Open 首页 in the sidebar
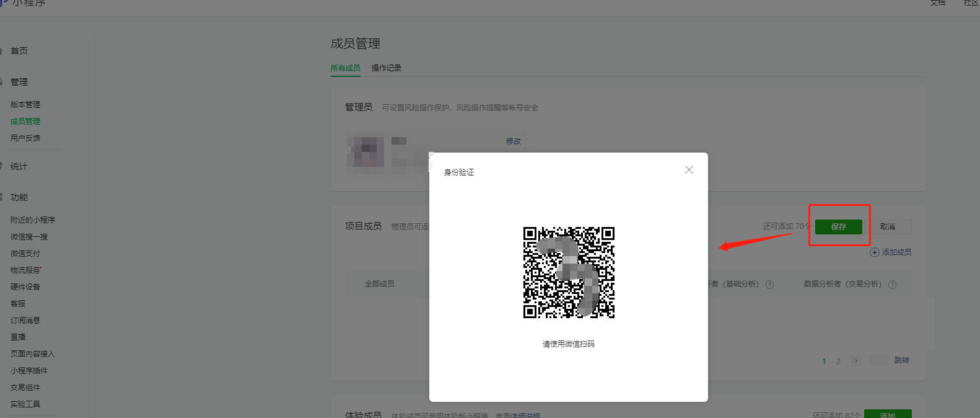980x418 pixels. [x=19, y=51]
